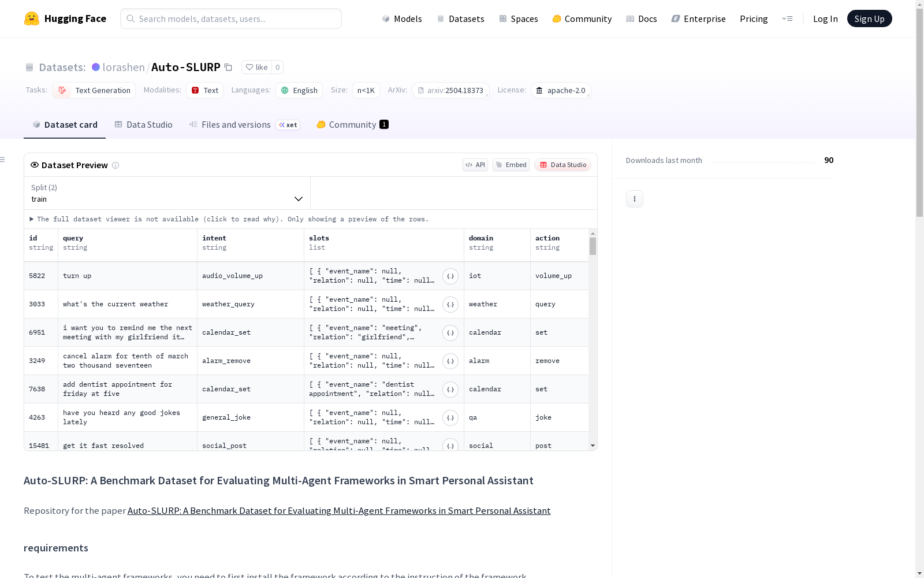Click the 'audio_volume_up' intent cell

coord(251,276)
